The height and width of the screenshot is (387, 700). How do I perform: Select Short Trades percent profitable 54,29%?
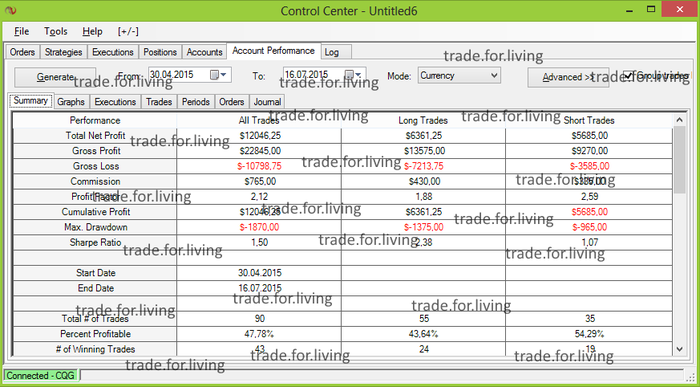589,334
